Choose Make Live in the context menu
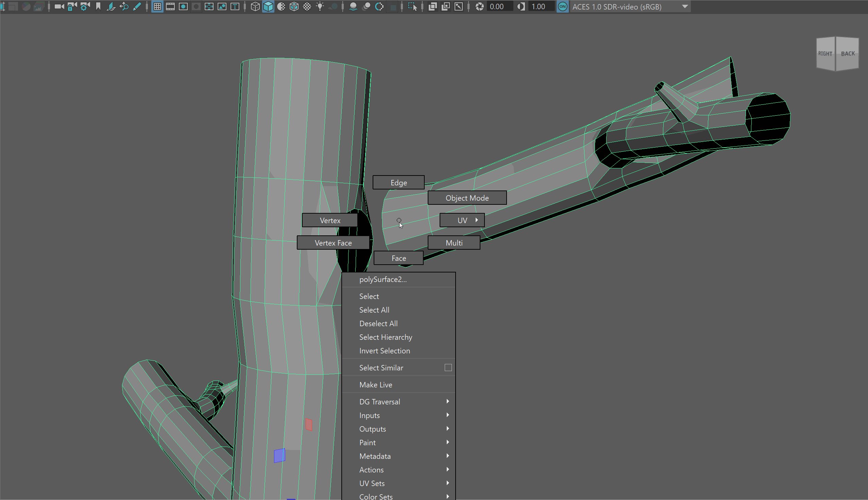The width and height of the screenshot is (868, 500). tap(375, 385)
